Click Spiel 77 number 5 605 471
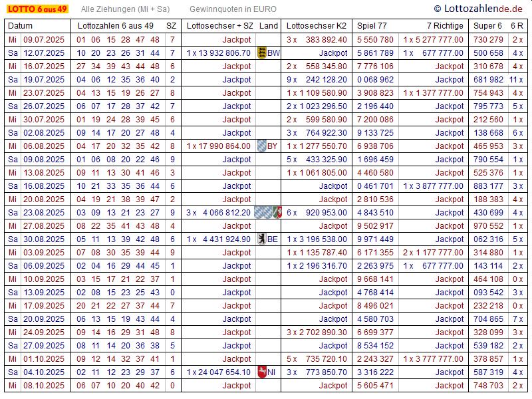Screen dimensions: 532x399 (x=375, y=386)
